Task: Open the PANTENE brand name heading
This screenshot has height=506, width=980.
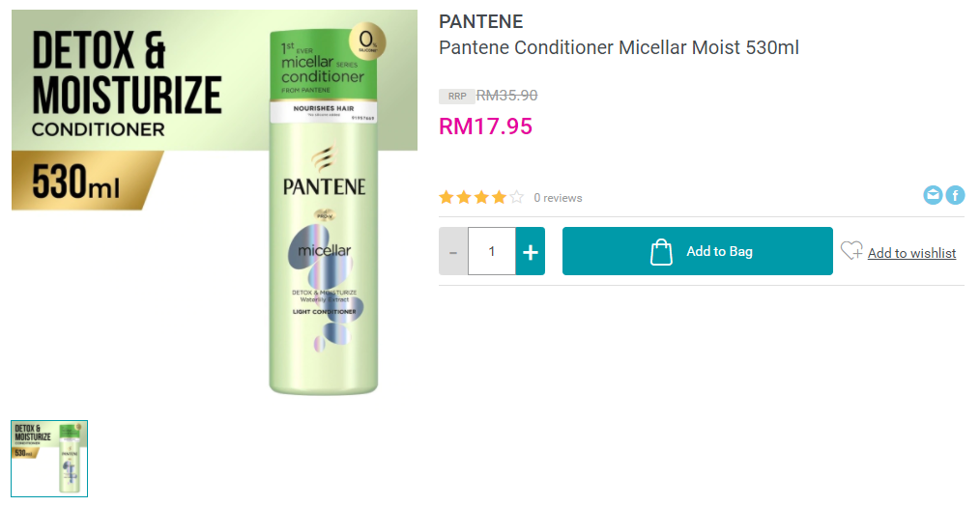Action: point(480,21)
